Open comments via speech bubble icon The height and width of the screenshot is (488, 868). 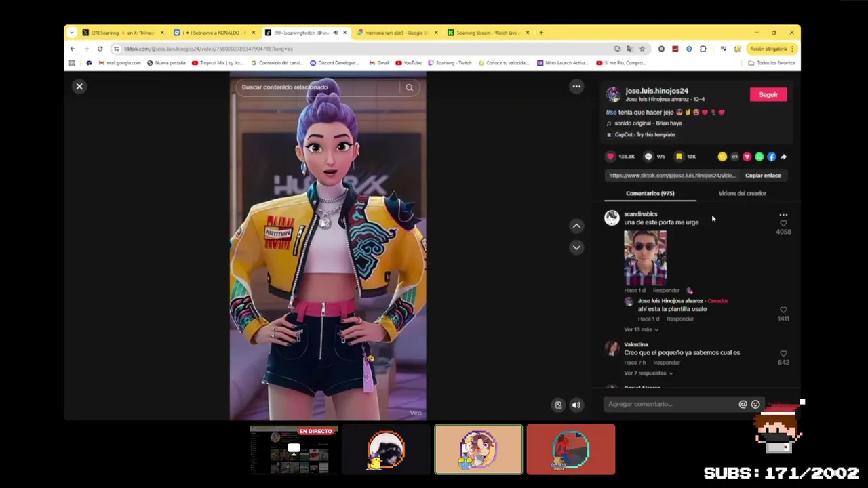pyautogui.click(x=648, y=157)
